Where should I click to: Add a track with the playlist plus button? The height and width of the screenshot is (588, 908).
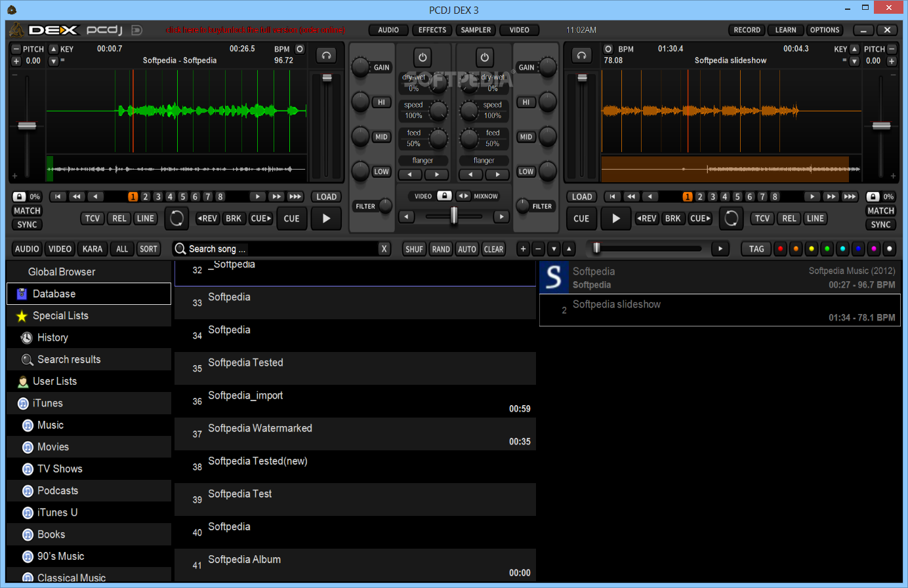tap(523, 249)
